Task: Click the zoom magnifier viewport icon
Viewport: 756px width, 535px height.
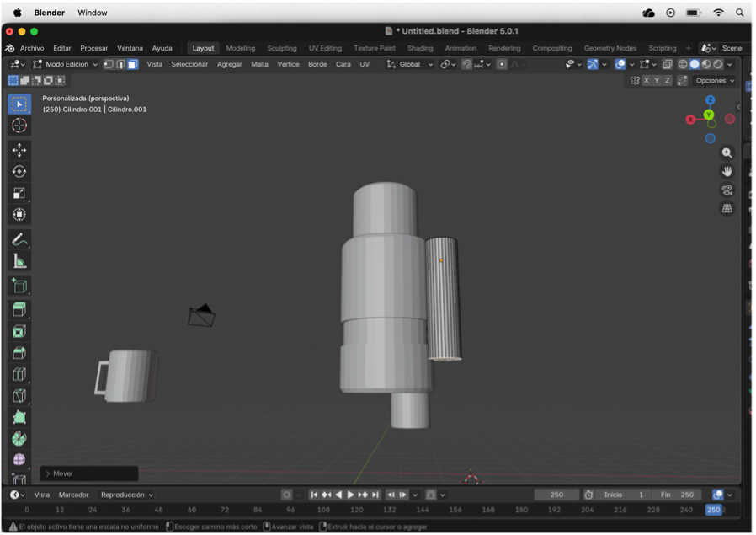Action: click(727, 153)
